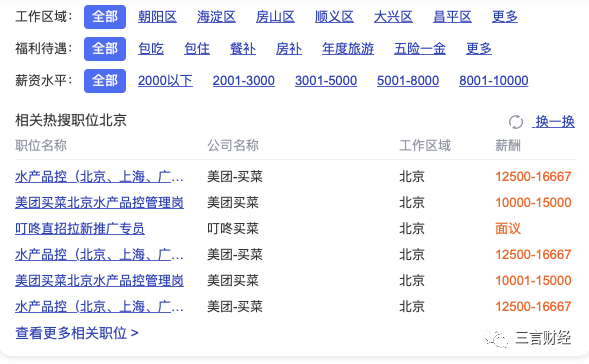Open first 美团买菜北京水产品控管理岗 listing
Image resolution: width=589 pixels, height=364 pixels.
point(99,202)
